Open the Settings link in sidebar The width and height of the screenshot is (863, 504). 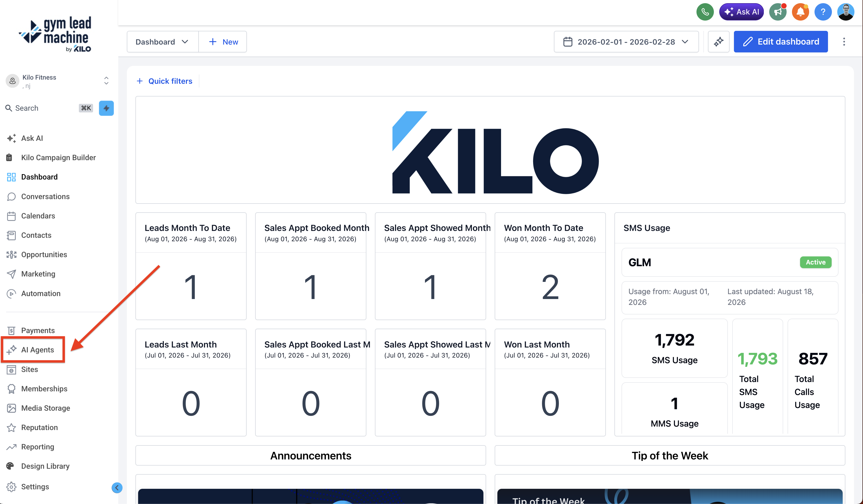coord(35,487)
